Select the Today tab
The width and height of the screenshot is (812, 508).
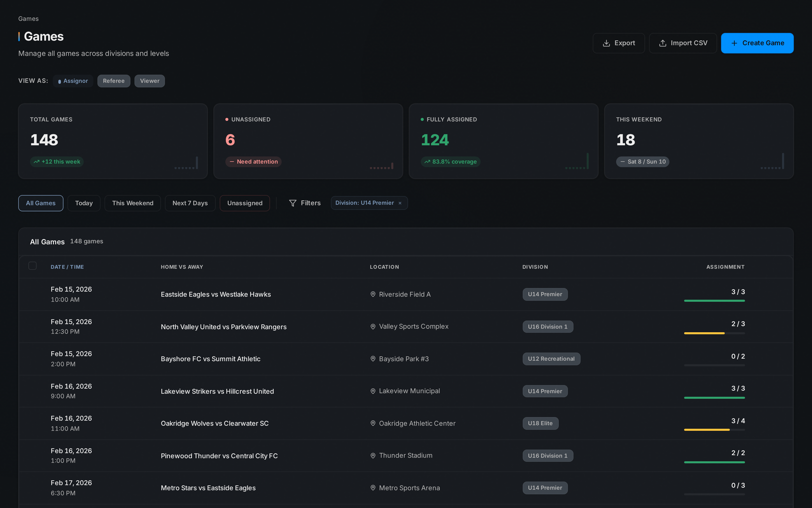click(x=84, y=203)
